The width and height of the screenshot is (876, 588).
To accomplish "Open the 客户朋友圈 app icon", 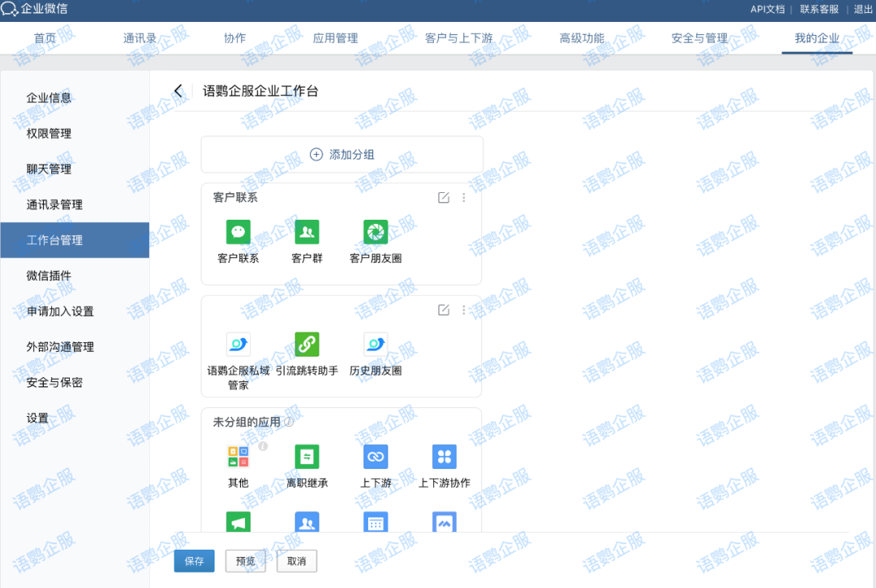I will [x=376, y=232].
